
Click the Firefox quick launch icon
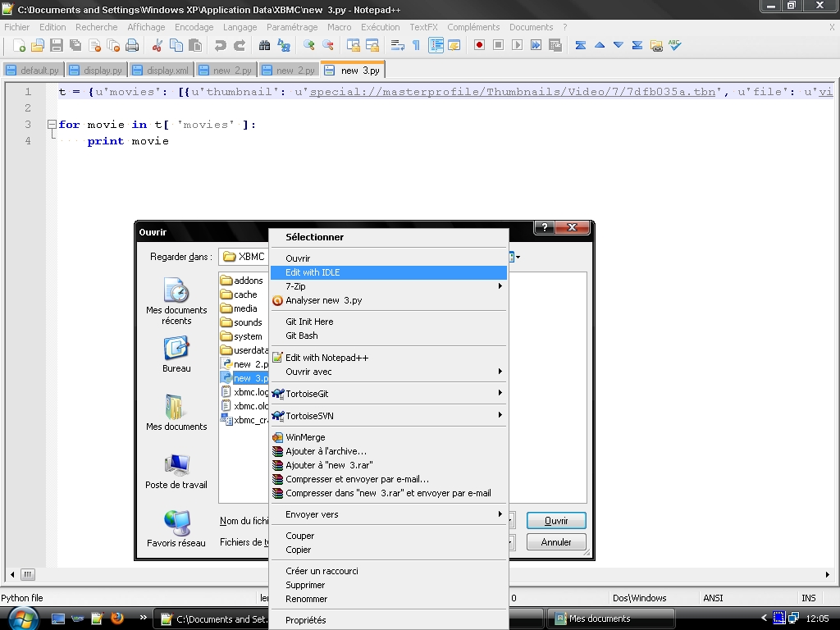click(116, 619)
